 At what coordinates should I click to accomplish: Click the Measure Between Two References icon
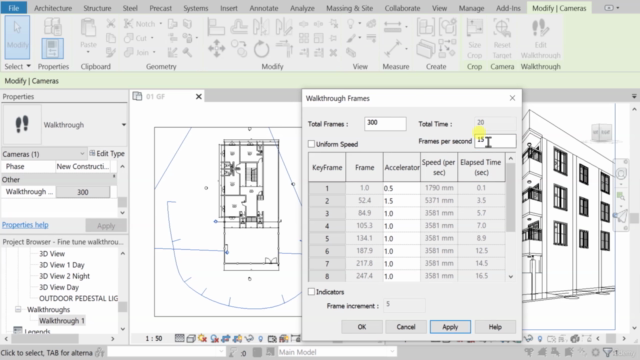point(392,49)
